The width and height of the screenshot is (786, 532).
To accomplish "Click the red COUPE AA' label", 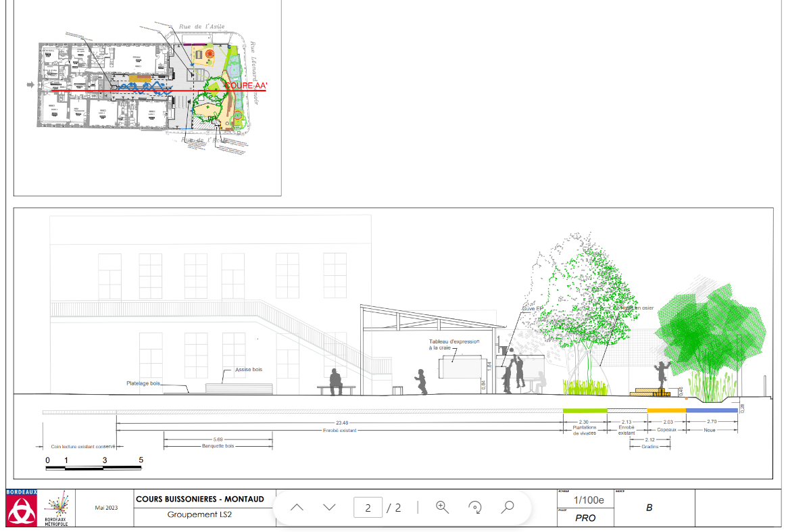I will click(246, 86).
